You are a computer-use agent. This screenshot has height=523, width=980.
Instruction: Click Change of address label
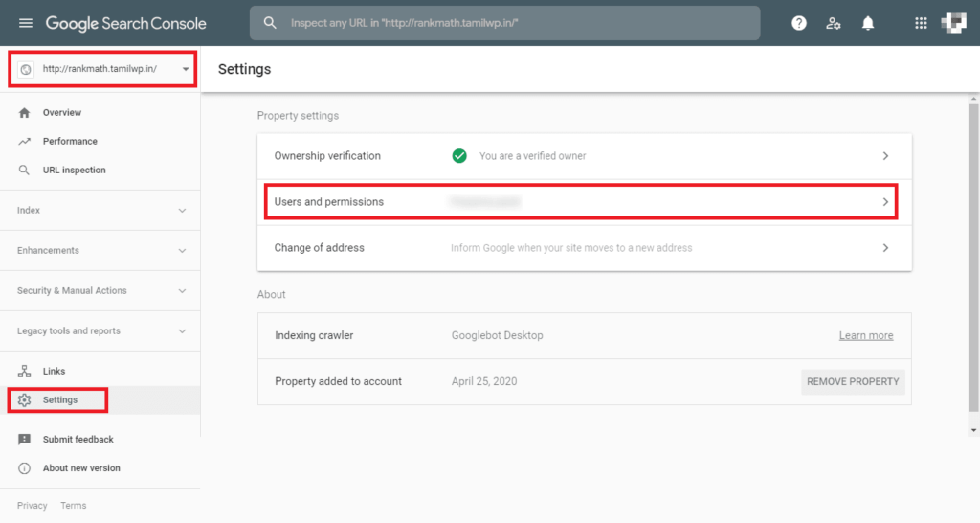(x=319, y=248)
